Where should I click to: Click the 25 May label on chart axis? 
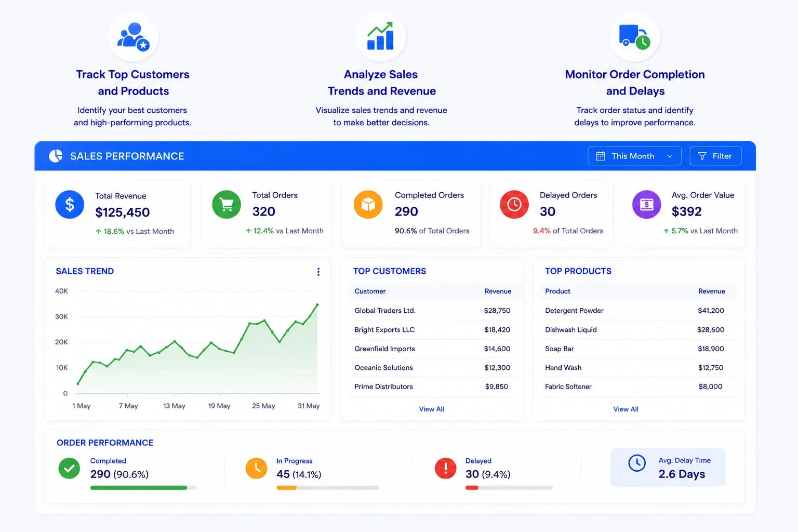pos(263,406)
